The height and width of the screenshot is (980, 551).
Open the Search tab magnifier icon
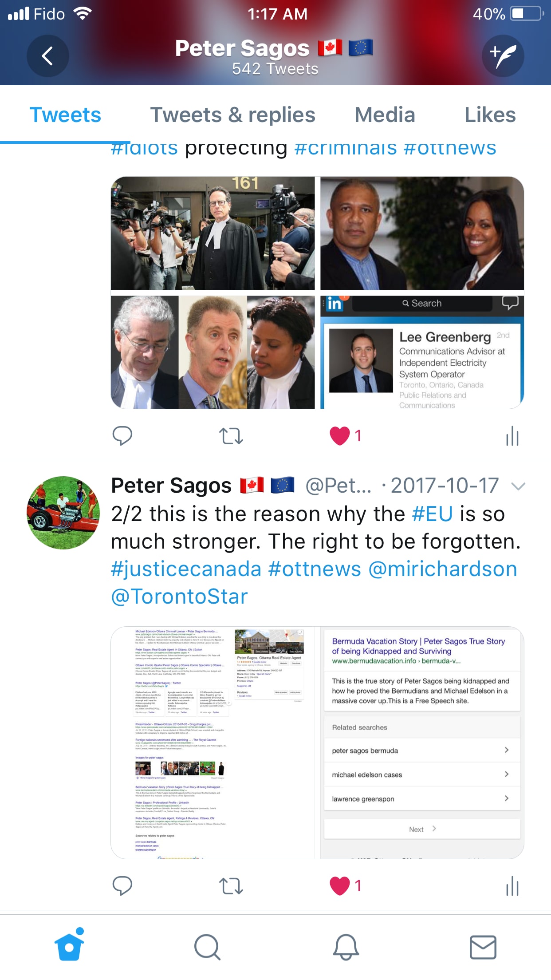207,947
